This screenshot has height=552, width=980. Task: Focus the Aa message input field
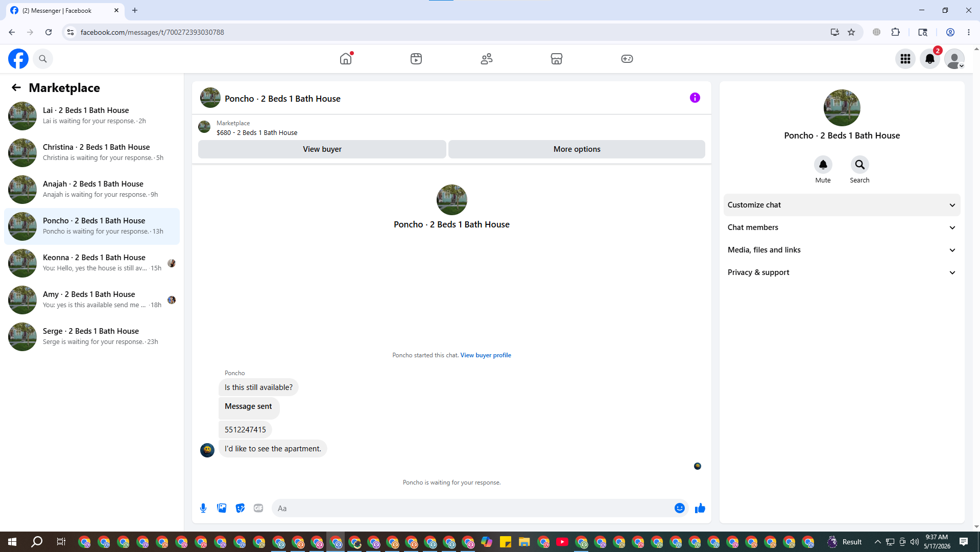[x=473, y=508]
